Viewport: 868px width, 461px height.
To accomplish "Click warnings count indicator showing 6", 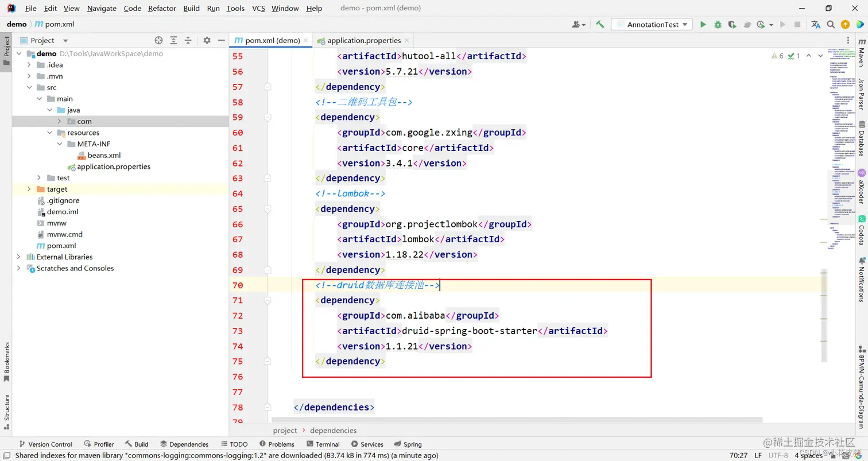I will coord(777,56).
